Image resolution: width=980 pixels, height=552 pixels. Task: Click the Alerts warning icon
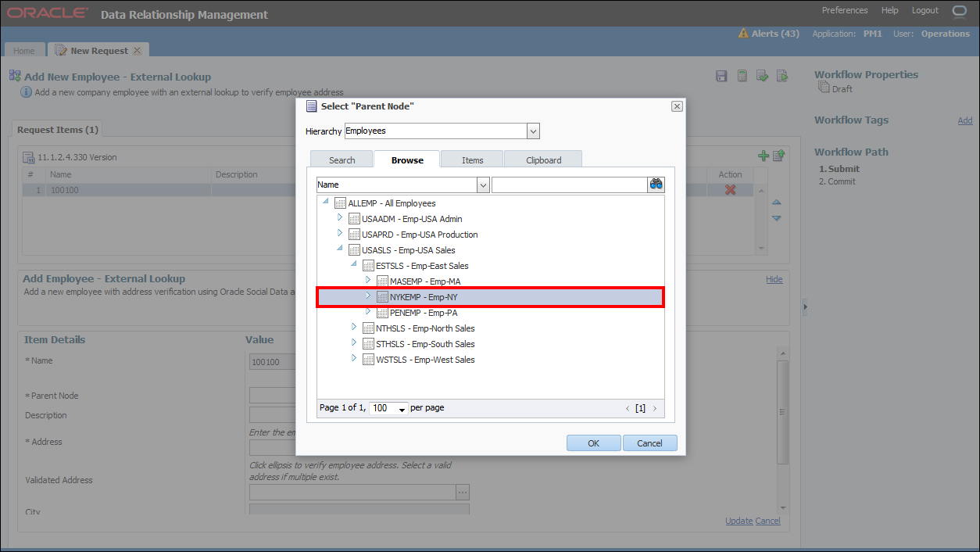pos(744,34)
